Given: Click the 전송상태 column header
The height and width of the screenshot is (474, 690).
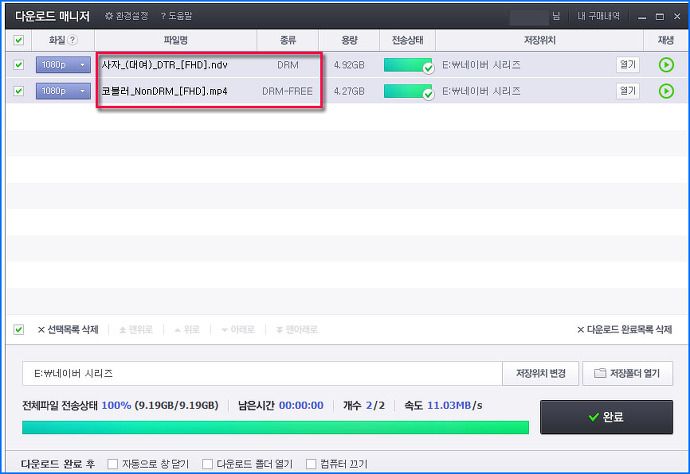Looking at the screenshot, I should click(x=407, y=40).
